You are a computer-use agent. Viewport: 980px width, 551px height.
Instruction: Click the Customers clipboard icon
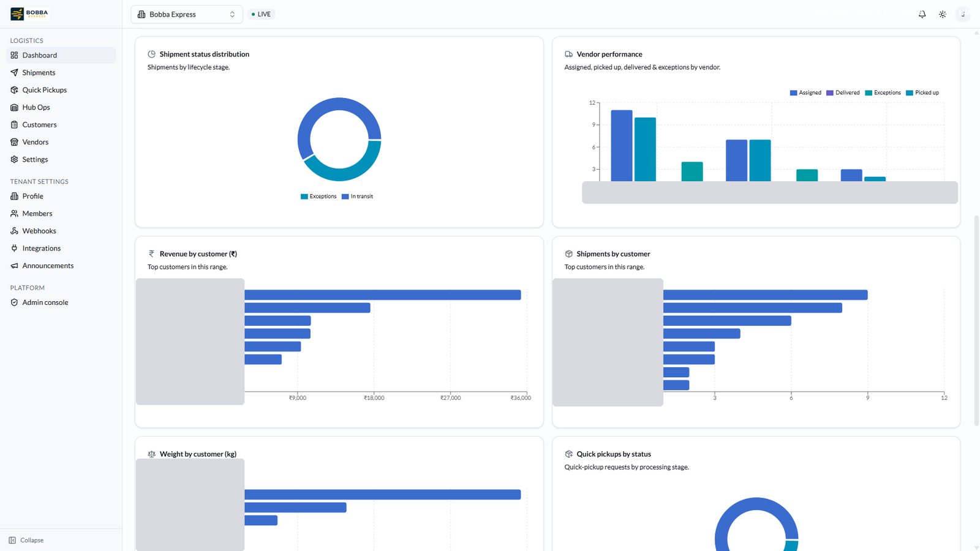[x=14, y=125]
